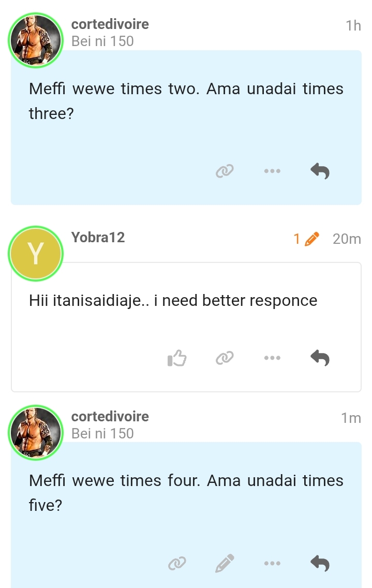Open more options on Yobra12's post
The height and width of the screenshot is (588, 372).
point(272,358)
